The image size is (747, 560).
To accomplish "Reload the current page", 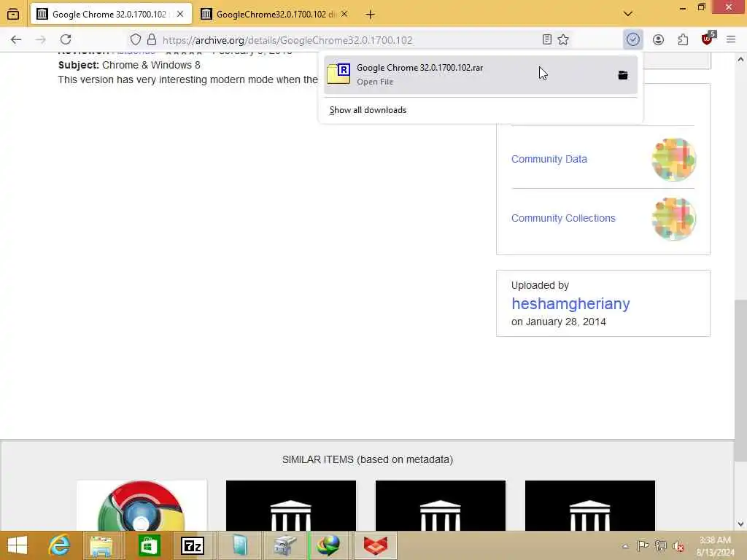I will (66, 39).
